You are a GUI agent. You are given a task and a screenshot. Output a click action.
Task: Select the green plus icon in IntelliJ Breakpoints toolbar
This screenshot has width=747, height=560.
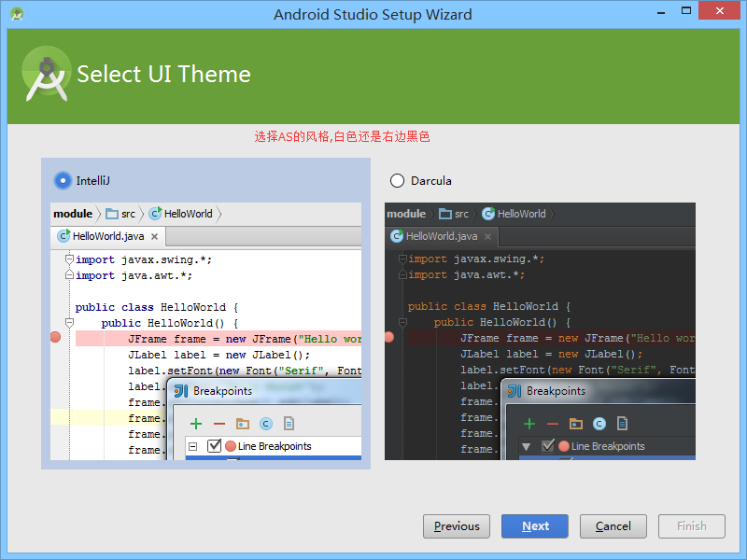[195, 423]
